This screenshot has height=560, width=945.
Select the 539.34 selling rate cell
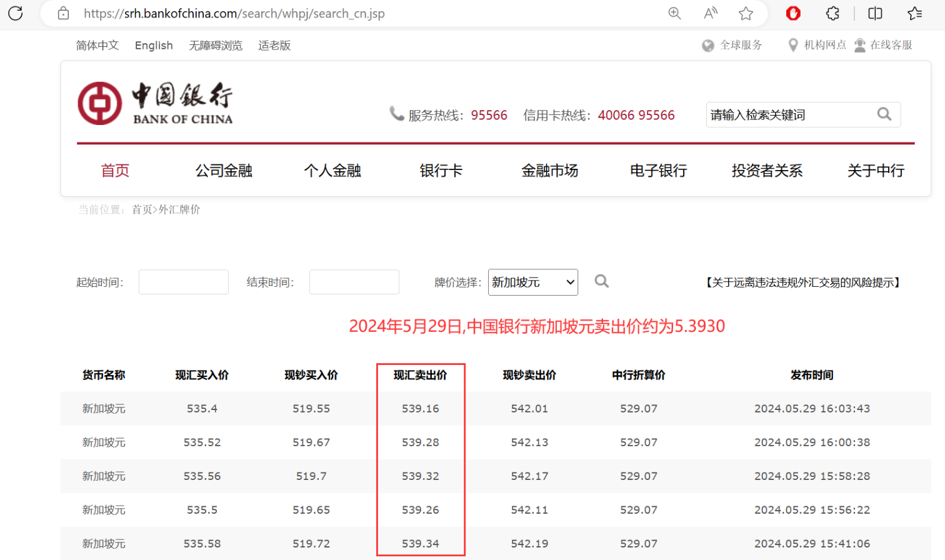(x=421, y=544)
